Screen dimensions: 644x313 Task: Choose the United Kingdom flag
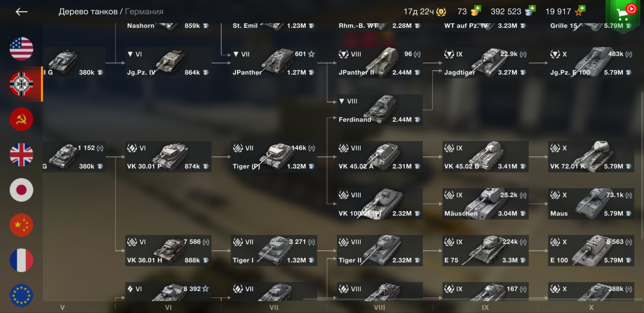21,154
